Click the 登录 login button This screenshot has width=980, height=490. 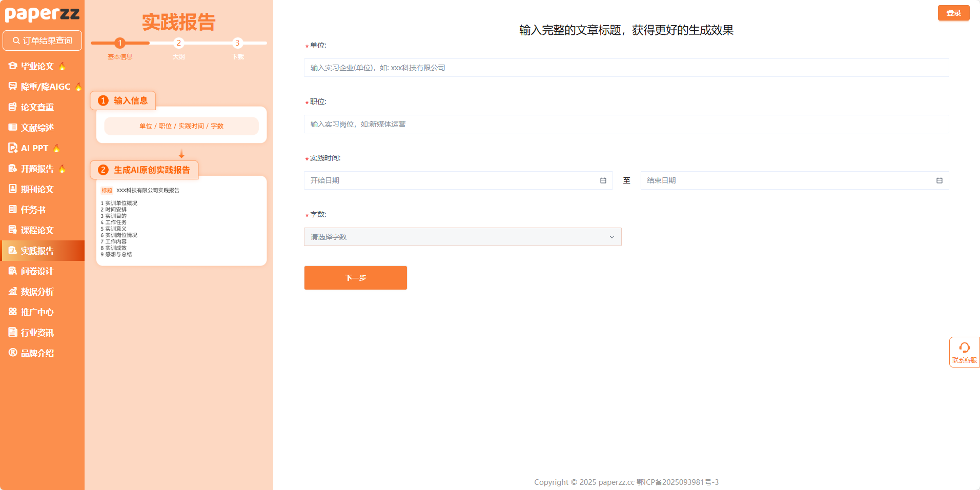point(953,13)
